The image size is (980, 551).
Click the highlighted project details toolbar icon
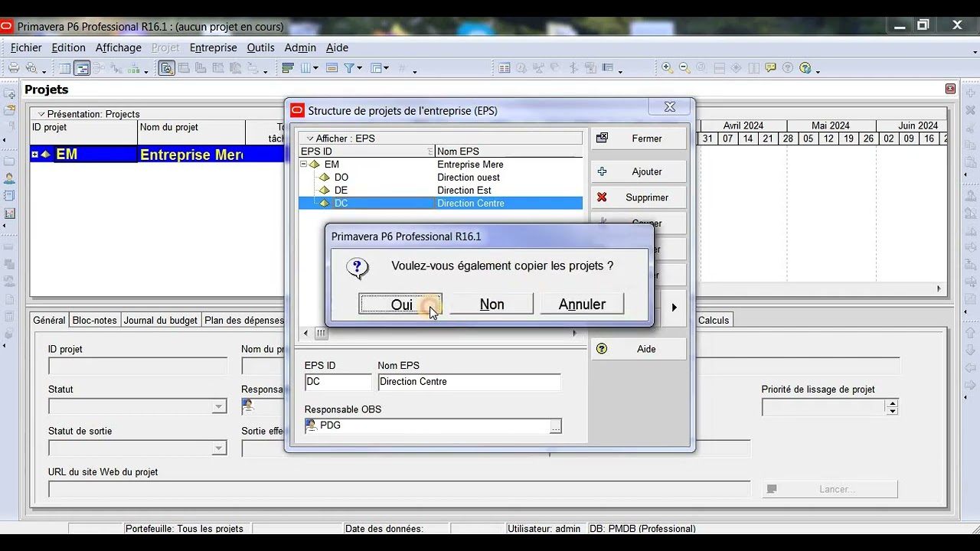point(167,68)
